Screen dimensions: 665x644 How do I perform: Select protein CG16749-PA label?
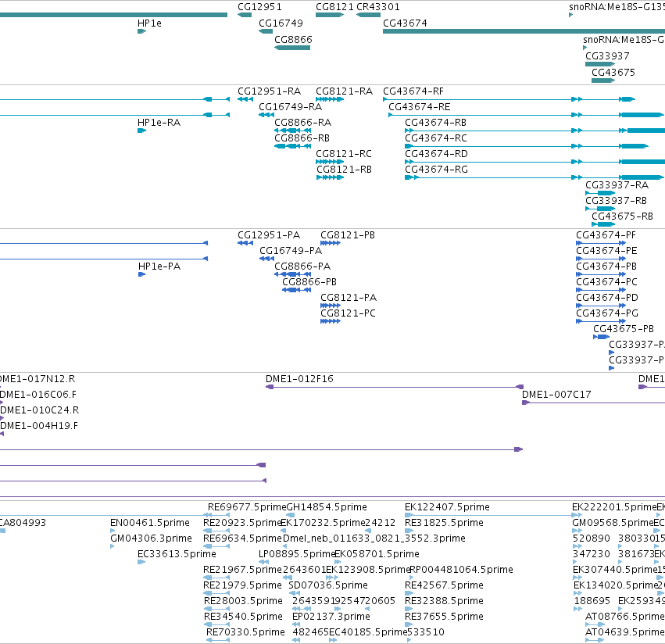pyautogui.click(x=291, y=251)
